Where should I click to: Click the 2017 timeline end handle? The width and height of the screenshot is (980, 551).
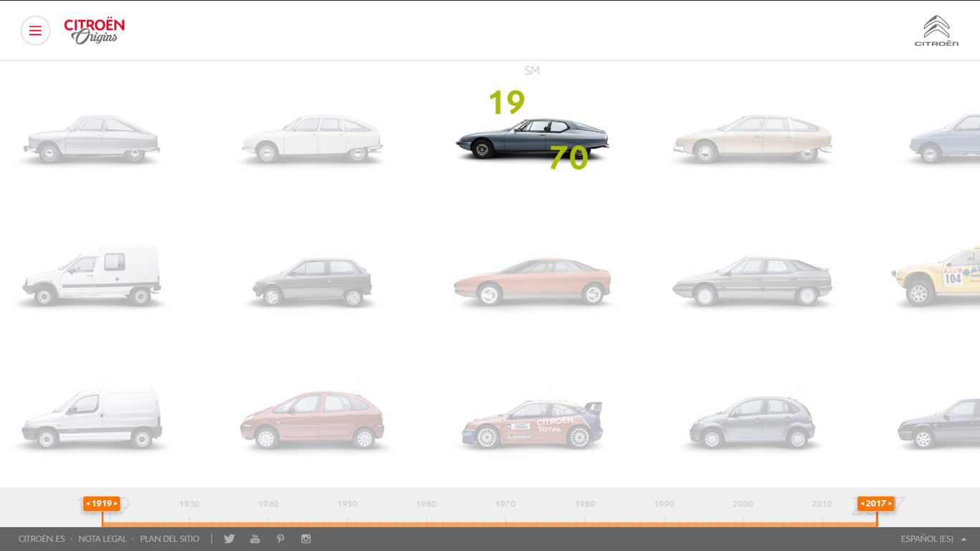coord(876,504)
